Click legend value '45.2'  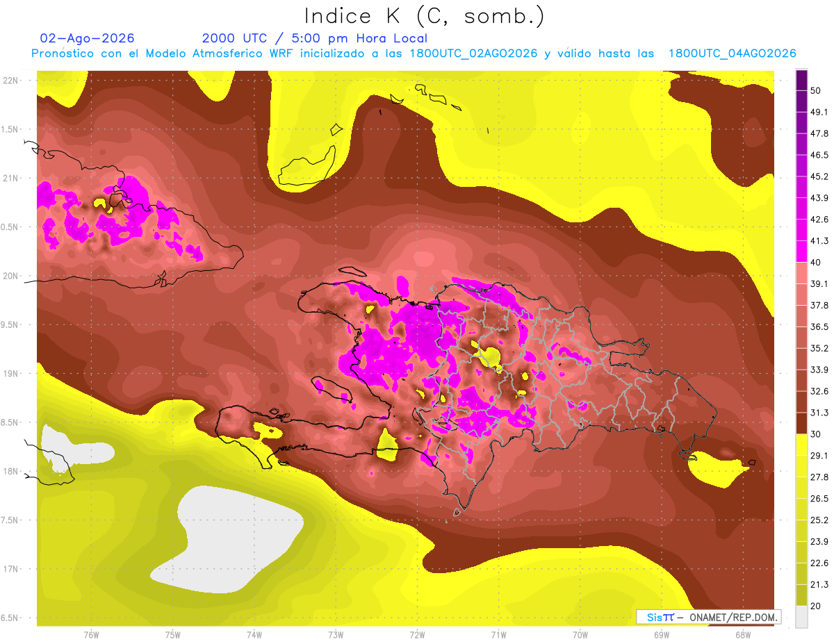pyautogui.click(x=821, y=176)
